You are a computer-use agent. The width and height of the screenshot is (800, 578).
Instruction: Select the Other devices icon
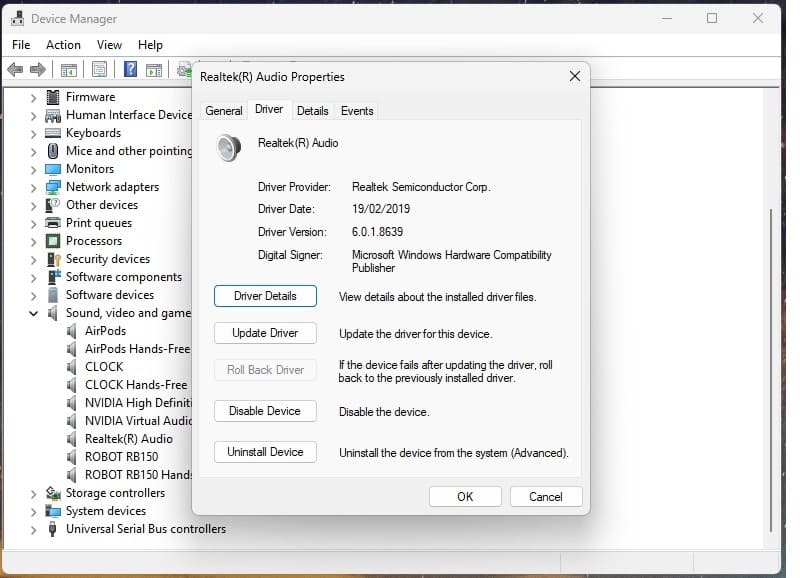53,205
